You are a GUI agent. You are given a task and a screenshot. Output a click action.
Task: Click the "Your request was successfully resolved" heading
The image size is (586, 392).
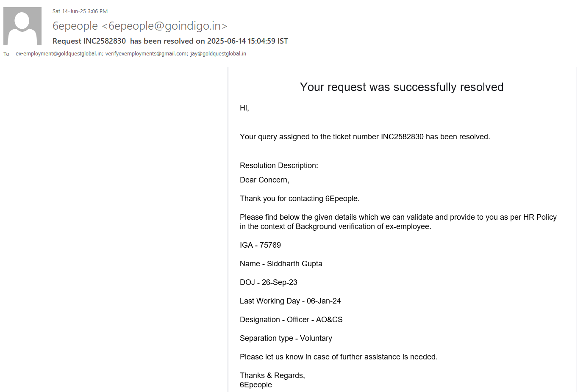401,87
